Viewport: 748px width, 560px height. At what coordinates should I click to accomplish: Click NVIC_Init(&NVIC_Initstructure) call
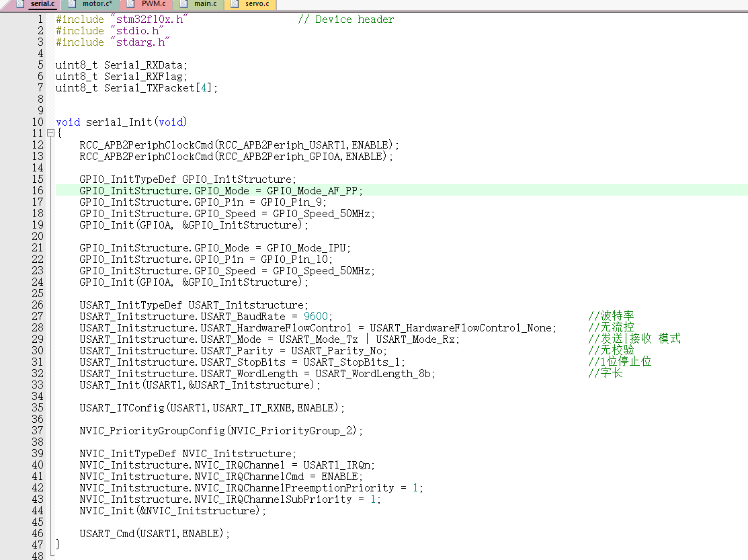pyautogui.click(x=173, y=511)
